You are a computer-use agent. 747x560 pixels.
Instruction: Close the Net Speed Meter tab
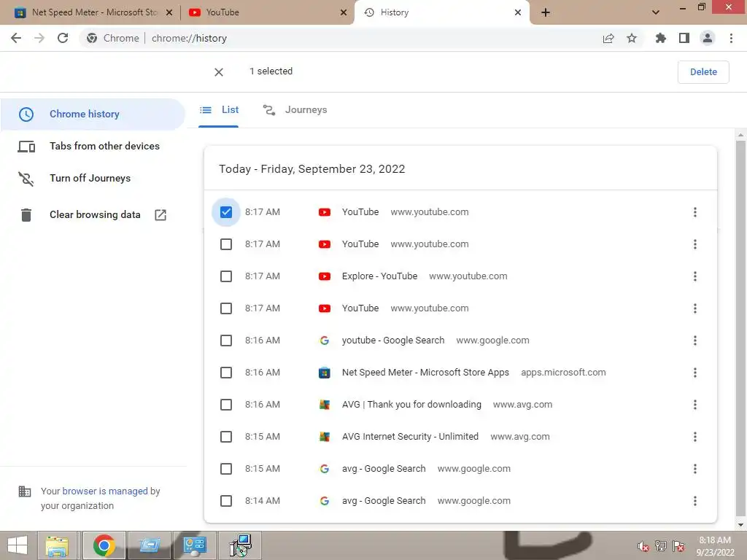click(x=169, y=12)
